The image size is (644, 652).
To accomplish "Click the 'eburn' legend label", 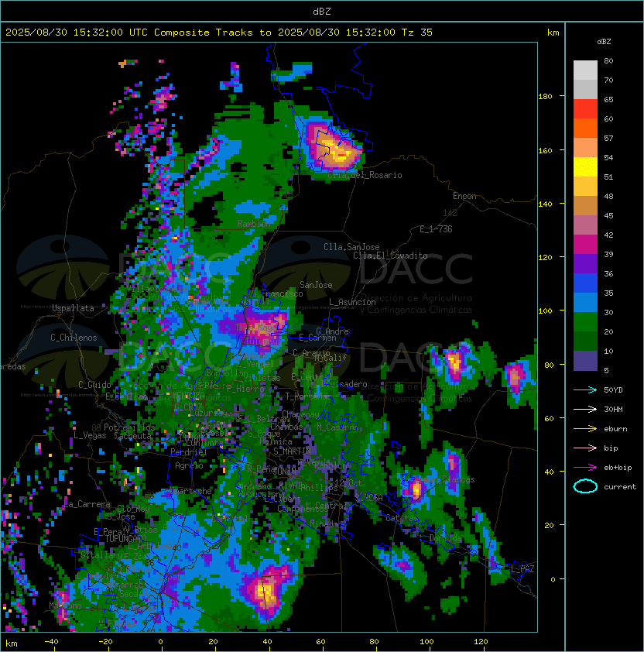I will (x=615, y=429).
